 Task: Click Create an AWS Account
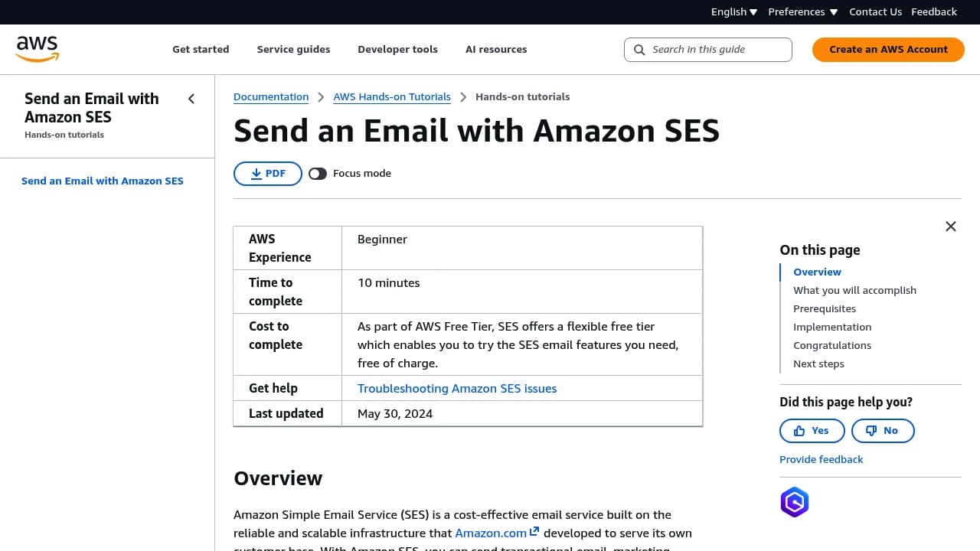tap(888, 49)
